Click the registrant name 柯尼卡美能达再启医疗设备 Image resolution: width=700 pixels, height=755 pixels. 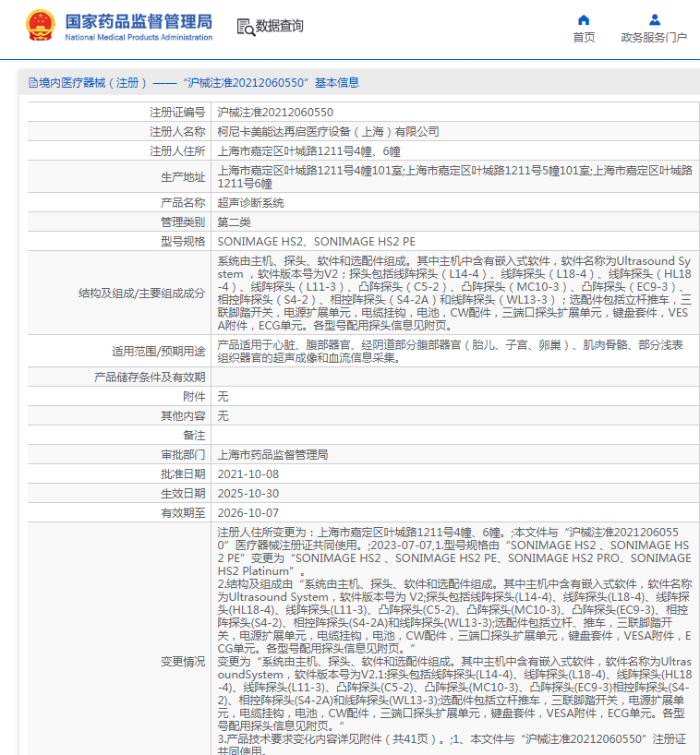[x=328, y=132]
